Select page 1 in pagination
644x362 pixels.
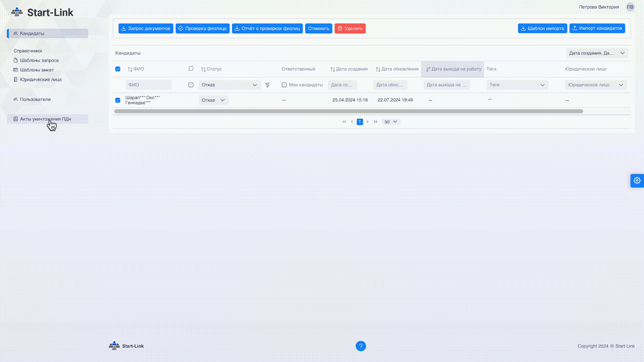[360, 122]
